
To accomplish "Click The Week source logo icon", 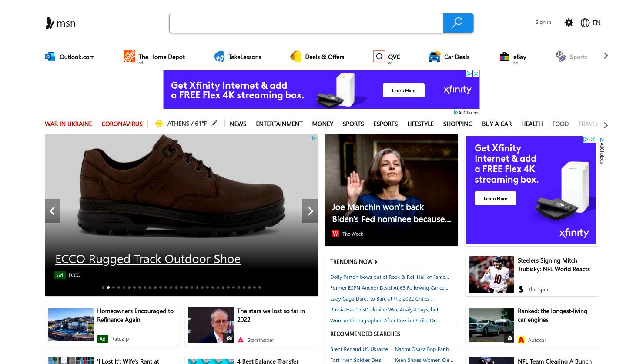I will 335,234.
